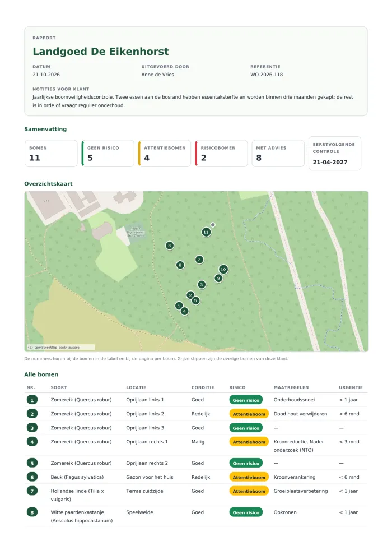The width and height of the screenshot is (392, 555).
Task: Click the RISICO column header
Action: pyautogui.click(x=237, y=387)
